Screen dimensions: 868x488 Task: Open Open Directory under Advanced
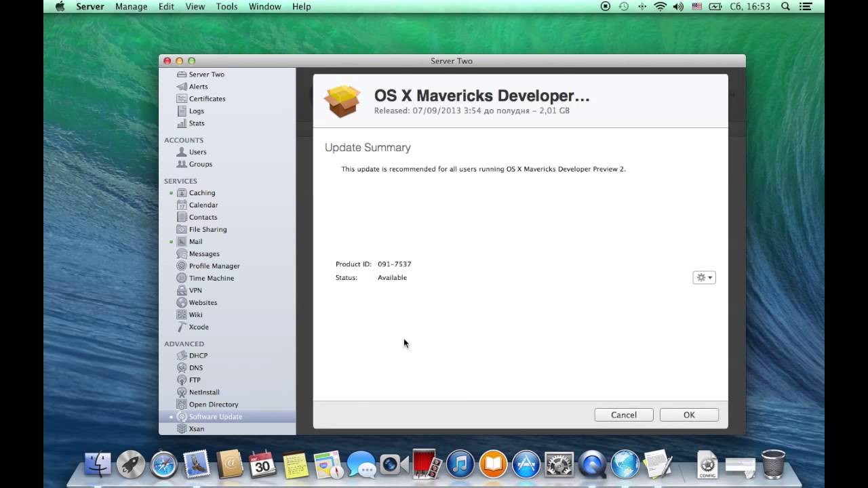[x=207, y=404]
